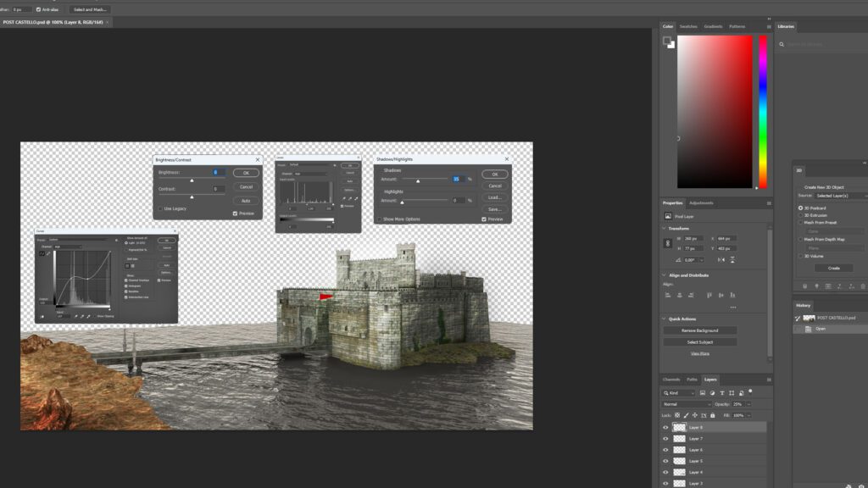Click foreground/background color swatches in Color panel
The width and height of the screenshot is (868, 488).
669,42
